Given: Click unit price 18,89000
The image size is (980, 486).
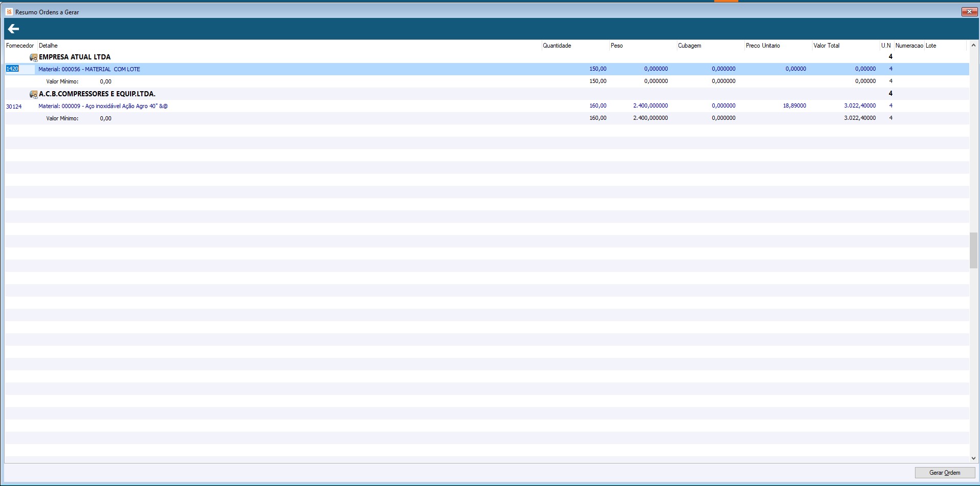Looking at the screenshot, I should click(x=795, y=106).
